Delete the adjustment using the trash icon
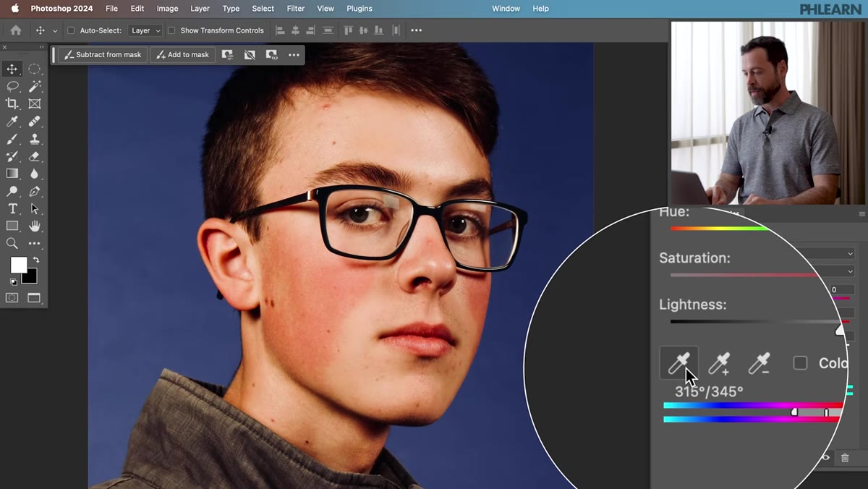The height and width of the screenshot is (489, 868). point(845,458)
